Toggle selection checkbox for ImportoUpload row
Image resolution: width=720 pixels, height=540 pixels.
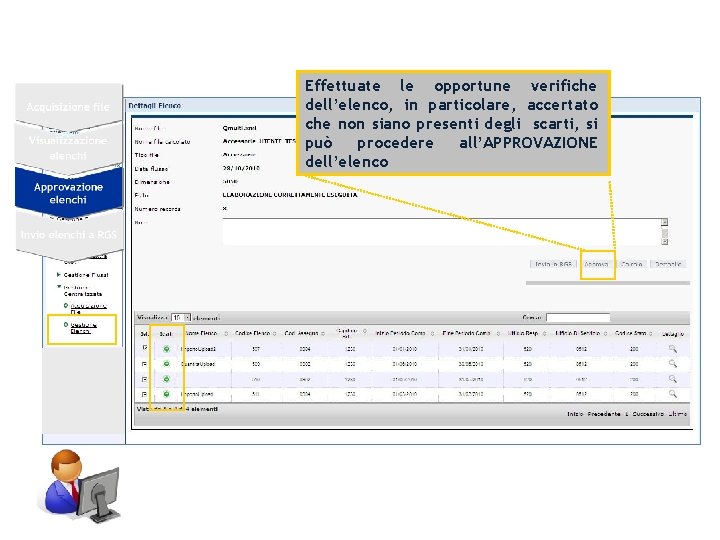[145, 394]
